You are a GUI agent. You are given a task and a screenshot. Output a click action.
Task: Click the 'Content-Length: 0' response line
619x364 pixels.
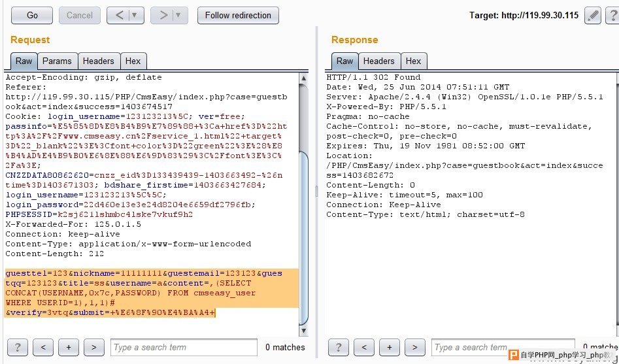pos(371,185)
